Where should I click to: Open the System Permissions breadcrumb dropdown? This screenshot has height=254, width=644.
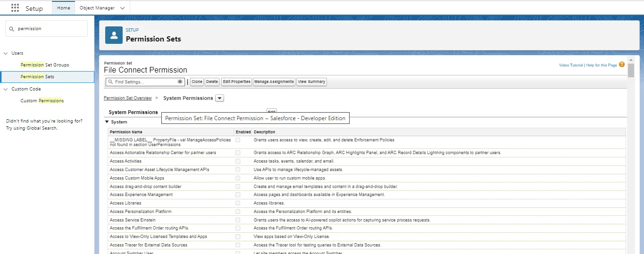tap(219, 98)
